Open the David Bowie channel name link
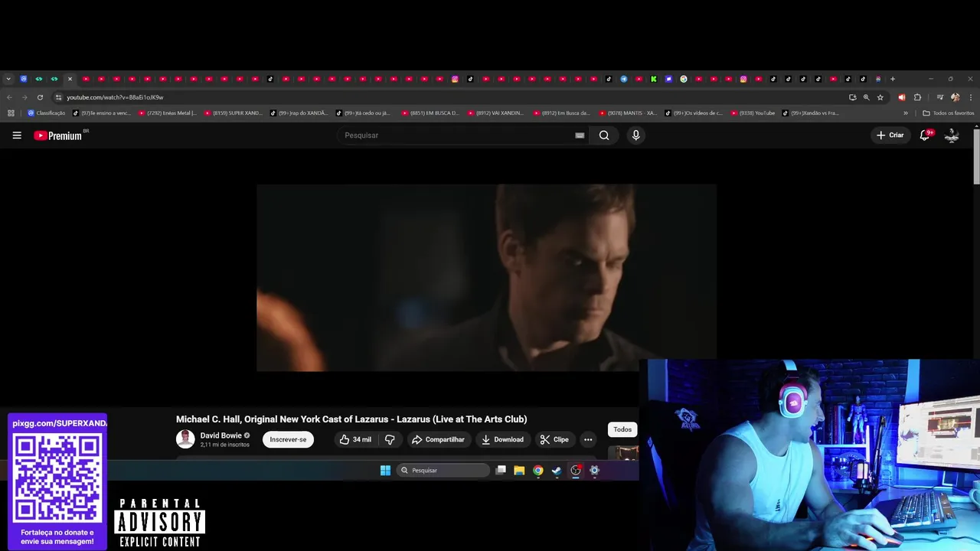The width and height of the screenshot is (980, 551). [220, 435]
